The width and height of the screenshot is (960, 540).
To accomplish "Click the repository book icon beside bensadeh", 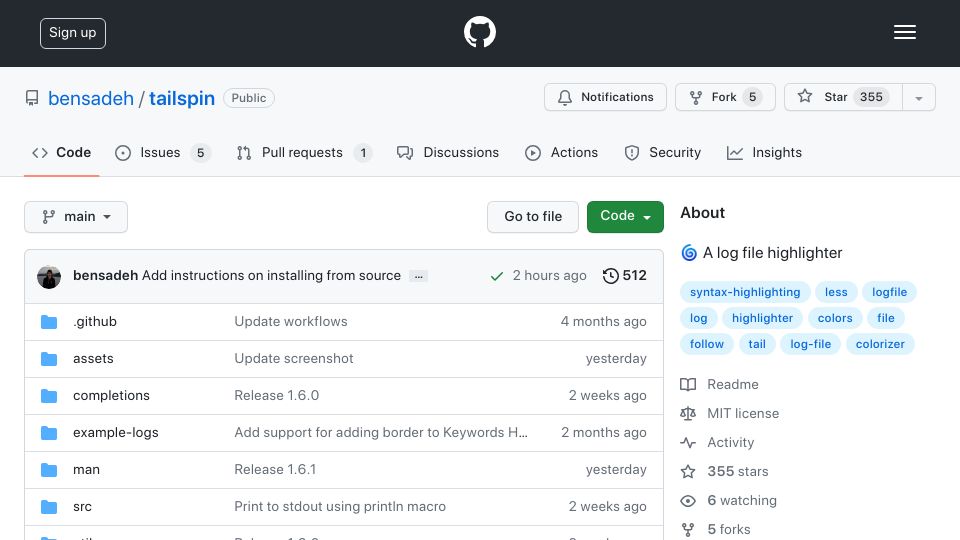I will (x=32, y=98).
